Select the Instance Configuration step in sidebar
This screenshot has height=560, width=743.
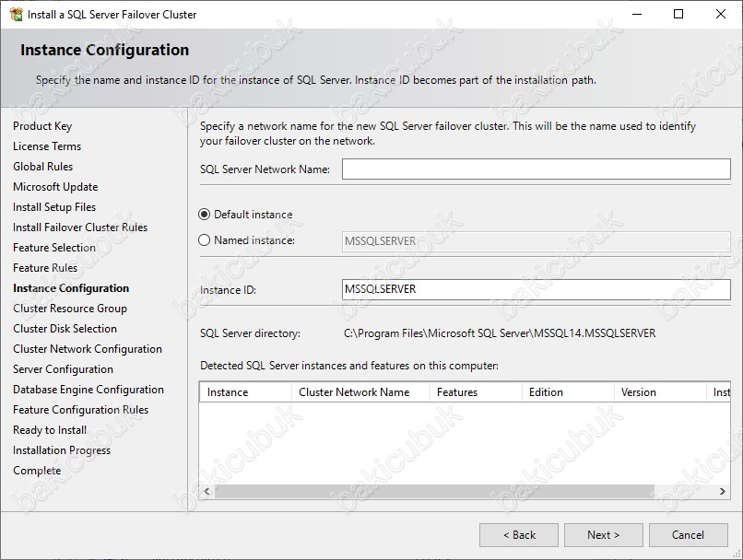pos(71,288)
